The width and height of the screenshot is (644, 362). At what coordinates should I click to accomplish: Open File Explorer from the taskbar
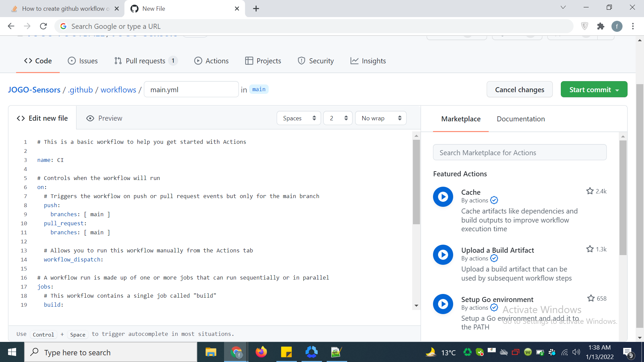click(211, 352)
